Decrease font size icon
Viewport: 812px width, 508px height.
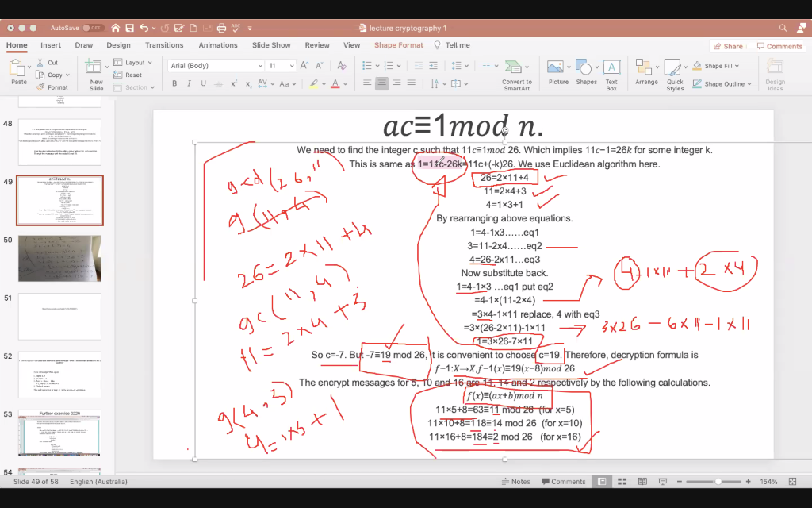click(319, 65)
